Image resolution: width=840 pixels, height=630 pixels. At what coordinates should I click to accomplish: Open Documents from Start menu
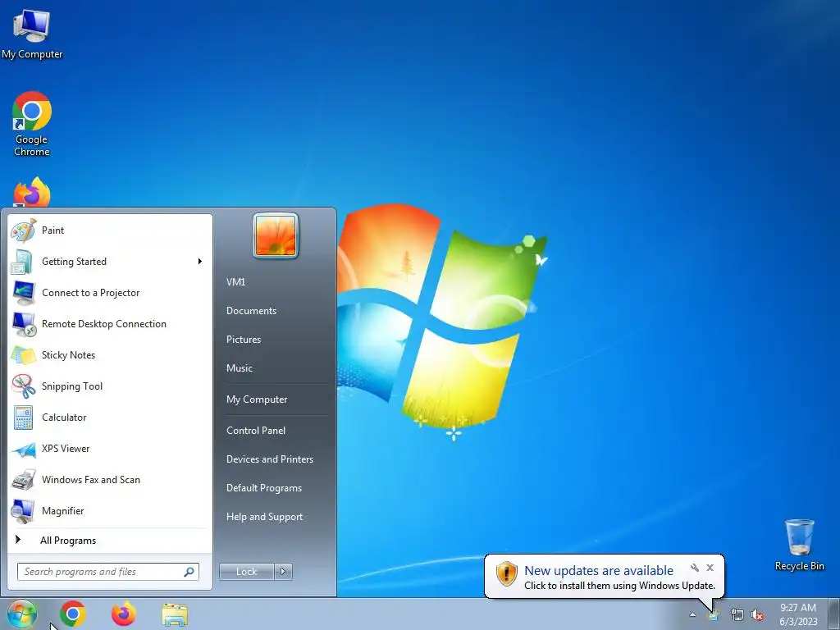click(x=251, y=311)
